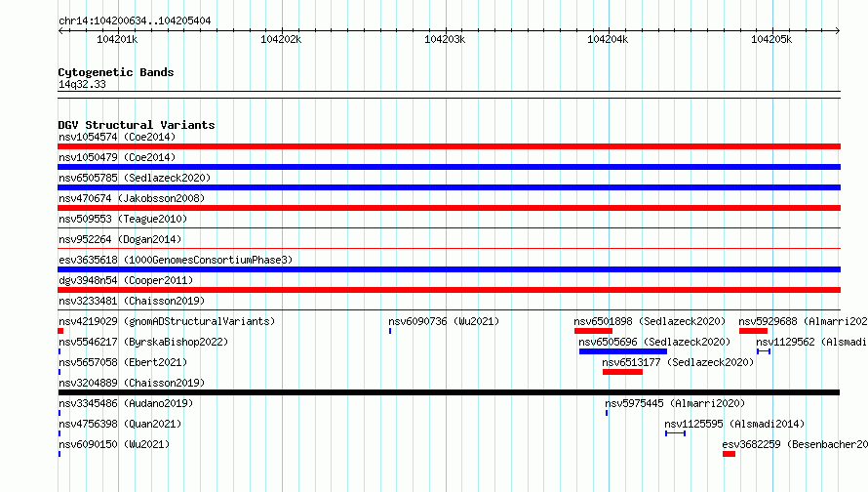Image resolution: width=868 pixels, height=492 pixels.
Task: Open nsv6090150 (Wu2021) label
Action: [x=114, y=444]
